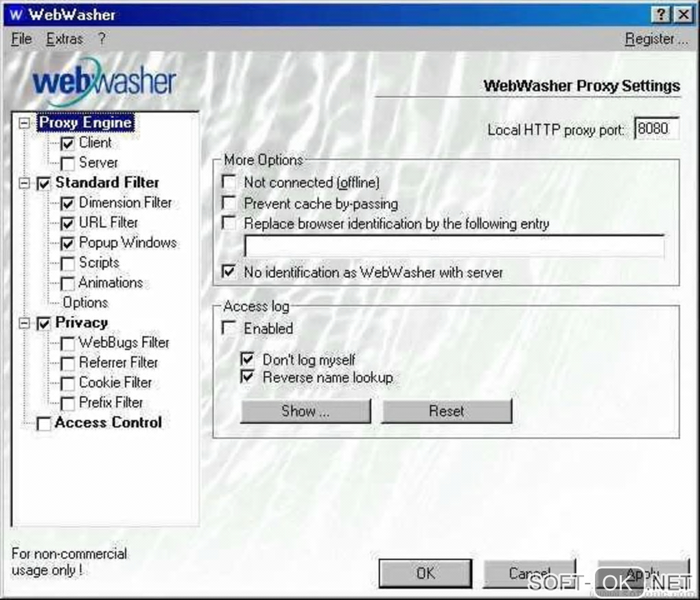Viewport: 700px width, 600px height.
Task: Check Replace browser identification option
Action: pos(229,222)
